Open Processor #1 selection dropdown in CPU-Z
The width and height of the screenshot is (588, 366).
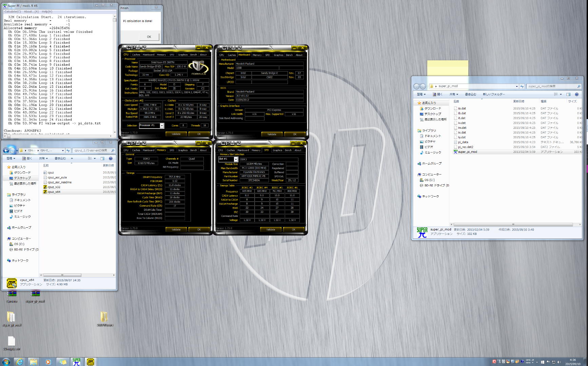(162, 126)
